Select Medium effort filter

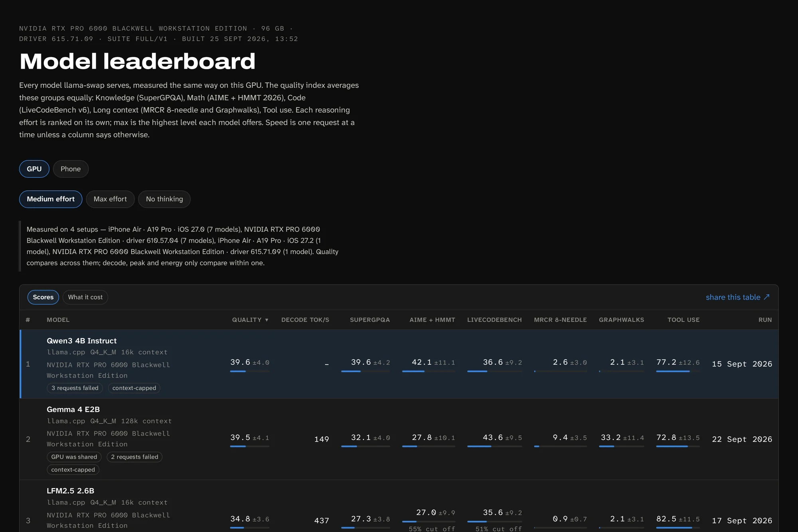coord(51,199)
